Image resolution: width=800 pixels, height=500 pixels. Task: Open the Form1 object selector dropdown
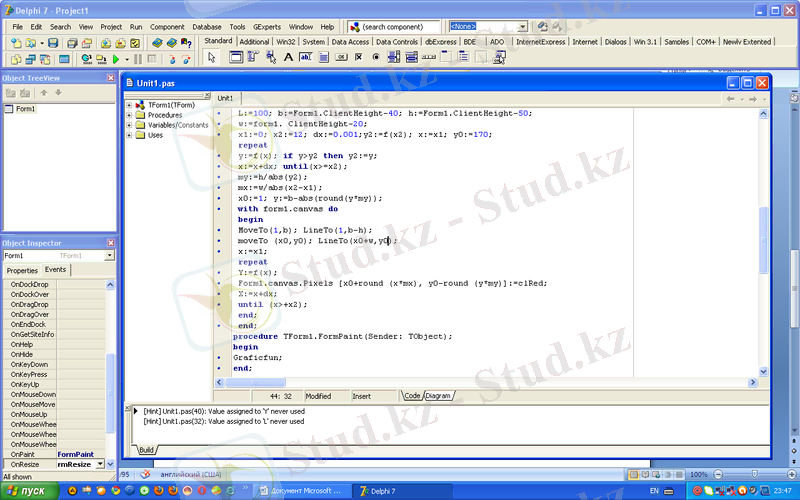(x=108, y=256)
